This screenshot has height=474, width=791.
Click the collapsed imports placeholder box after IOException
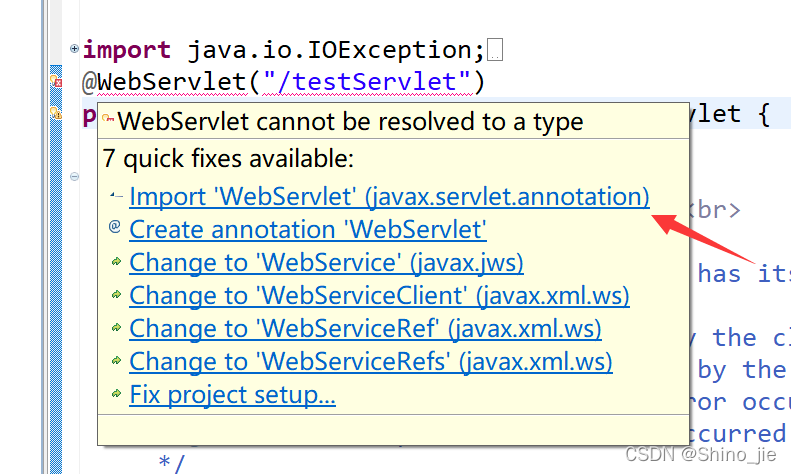pyautogui.click(x=496, y=50)
